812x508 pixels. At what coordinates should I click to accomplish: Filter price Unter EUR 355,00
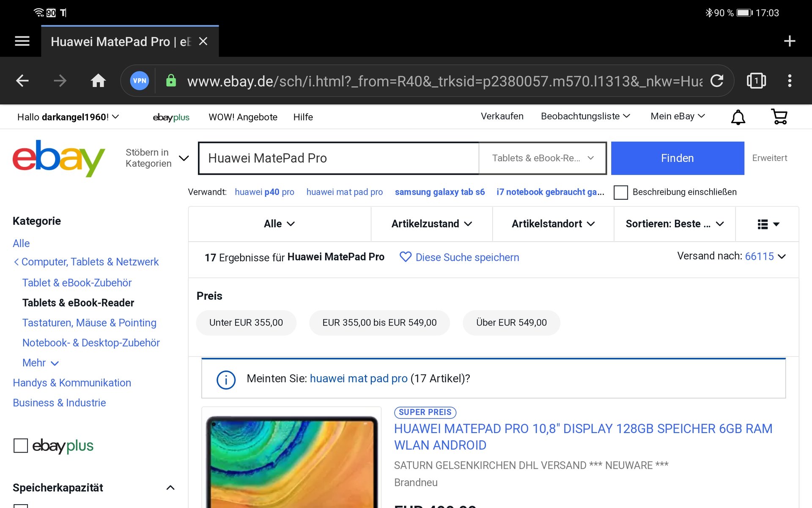(x=246, y=323)
